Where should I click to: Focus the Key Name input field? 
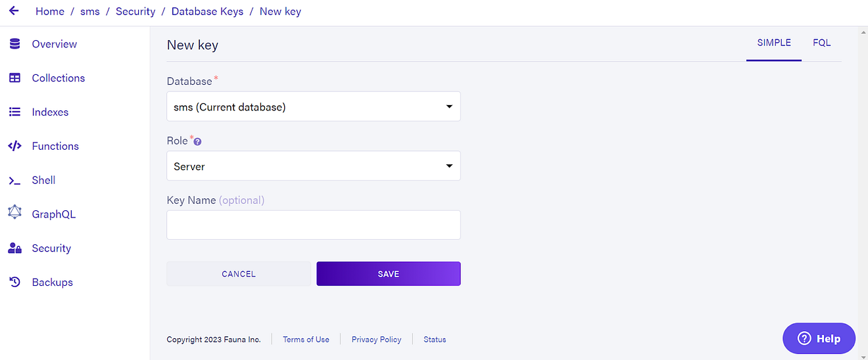click(314, 225)
